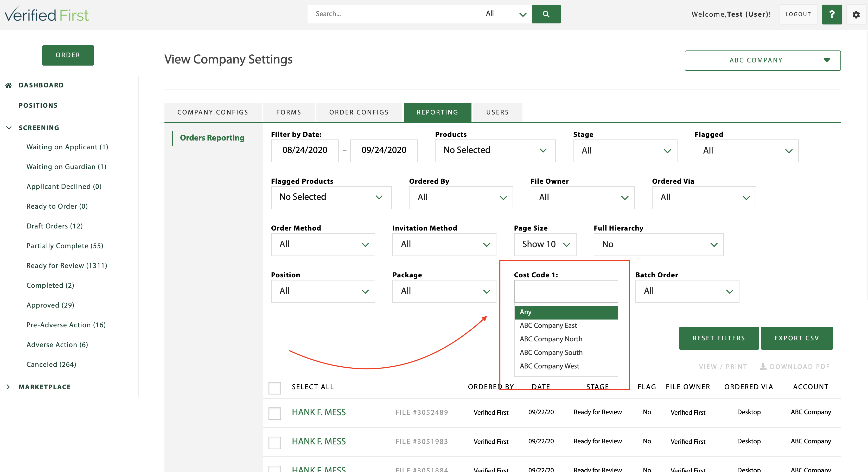Open the Page Size Show 10 dropdown

point(545,244)
